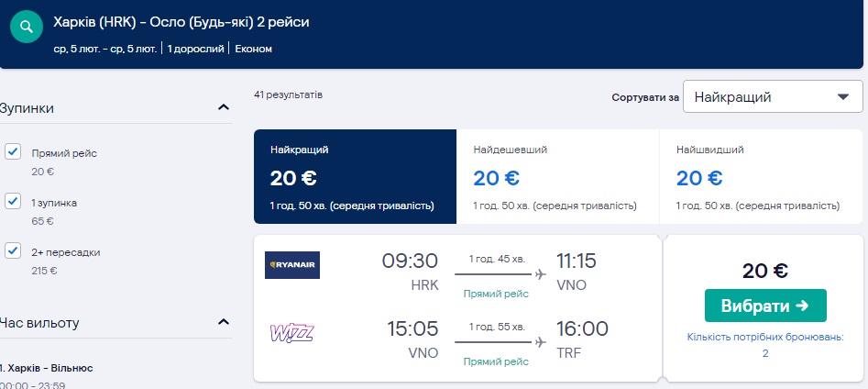The image size is (868, 389).
Task: Click the Ryanair airline logo
Action: tap(292, 265)
